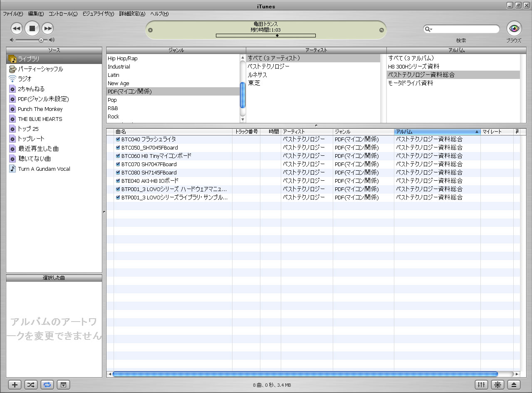Select ライブラリ in the source list
This screenshot has height=393, width=532.
pos(54,59)
